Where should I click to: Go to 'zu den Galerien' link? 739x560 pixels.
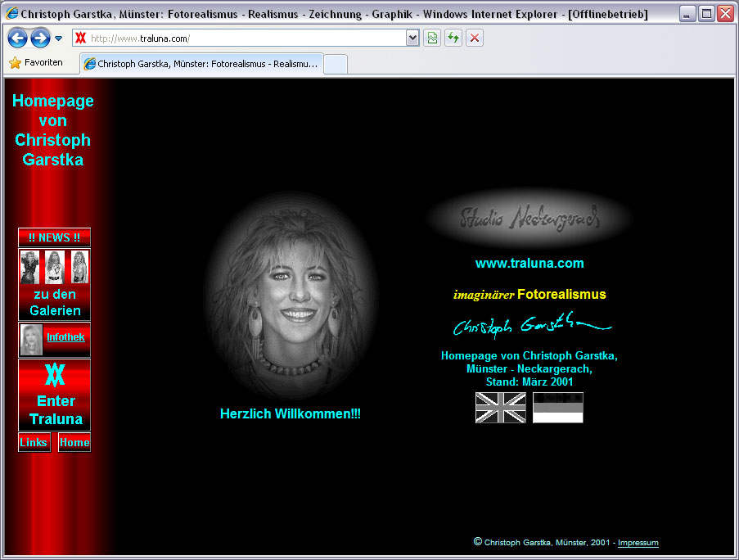pyautogui.click(x=55, y=302)
